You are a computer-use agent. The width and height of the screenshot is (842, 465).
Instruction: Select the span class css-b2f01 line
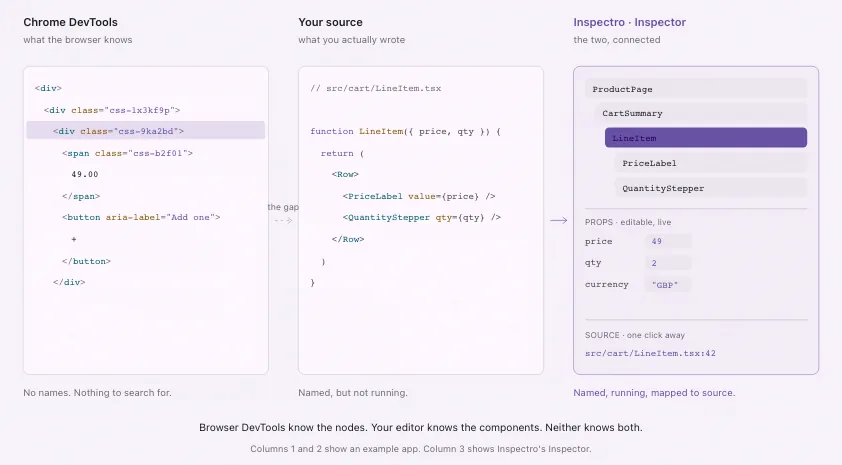[x=127, y=153]
